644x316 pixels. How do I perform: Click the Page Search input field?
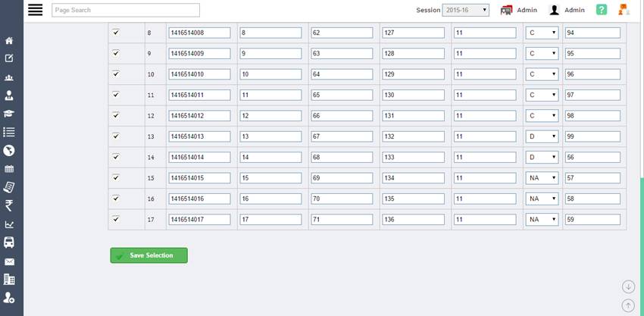click(126, 10)
